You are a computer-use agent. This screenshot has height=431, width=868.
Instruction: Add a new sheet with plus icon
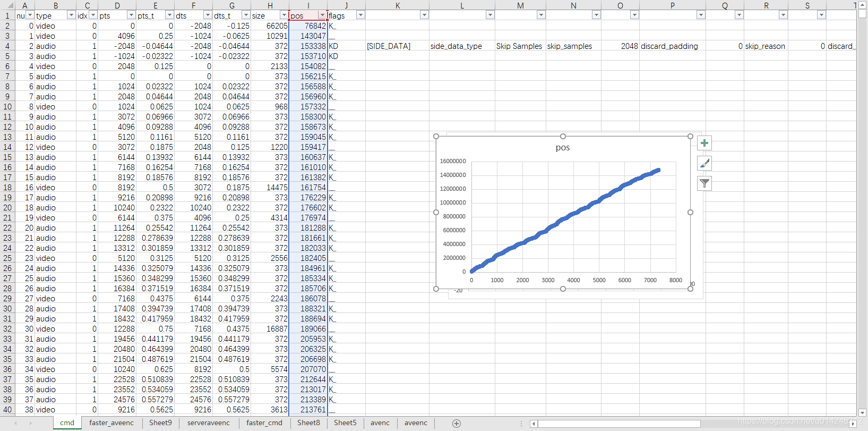coord(457,423)
